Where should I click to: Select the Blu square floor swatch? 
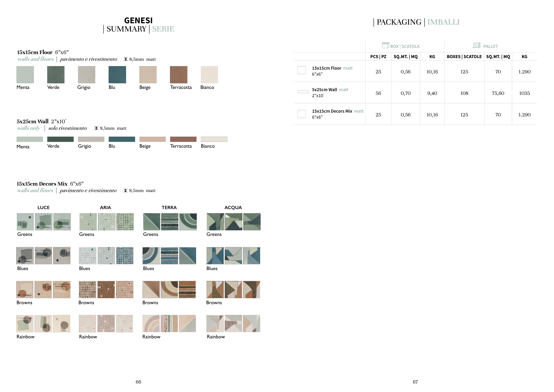(x=117, y=74)
